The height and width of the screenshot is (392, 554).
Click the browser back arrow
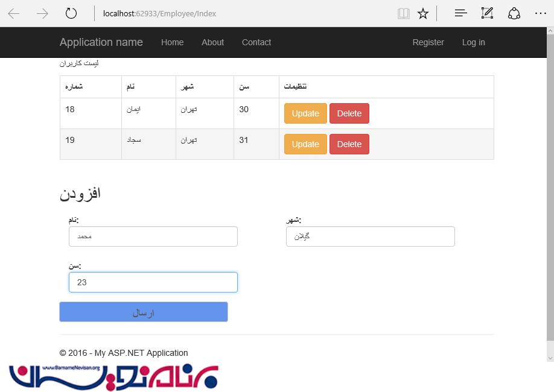pyautogui.click(x=14, y=14)
